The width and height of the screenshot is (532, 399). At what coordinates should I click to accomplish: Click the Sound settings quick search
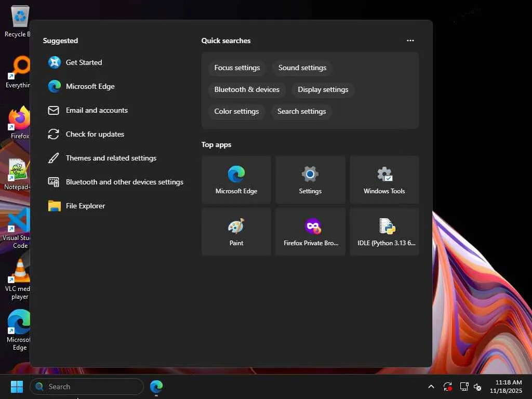(x=302, y=68)
